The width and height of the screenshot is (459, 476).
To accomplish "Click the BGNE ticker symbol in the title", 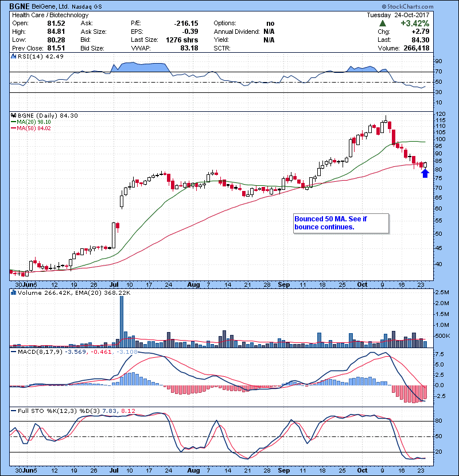I will 20,6.
